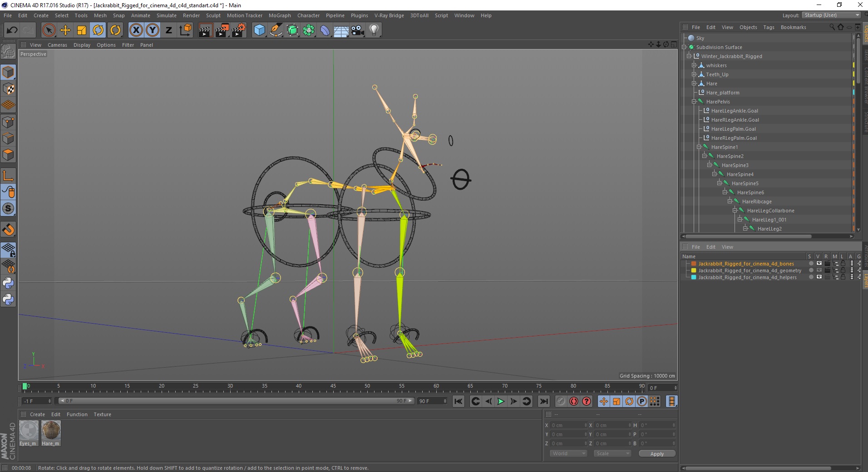Click the current frame input field
Image resolution: width=868 pixels, height=472 pixels.
(x=663, y=388)
